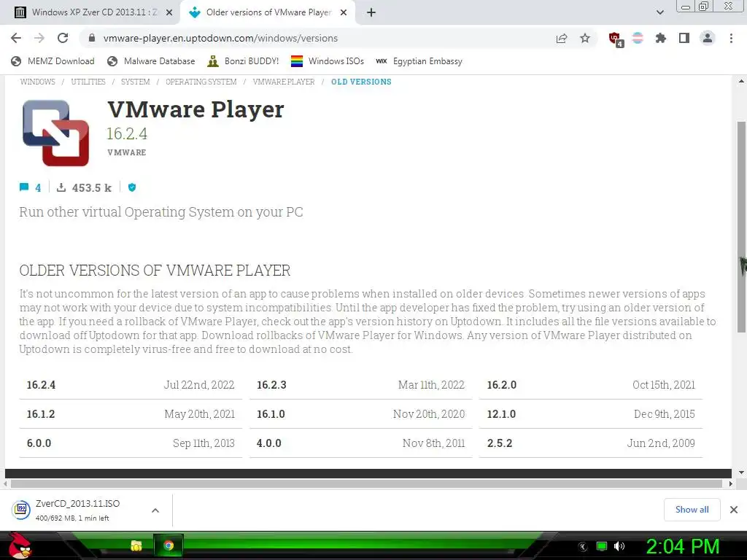
Task: Open the Windows ISOs bookmark
Action: click(328, 61)
